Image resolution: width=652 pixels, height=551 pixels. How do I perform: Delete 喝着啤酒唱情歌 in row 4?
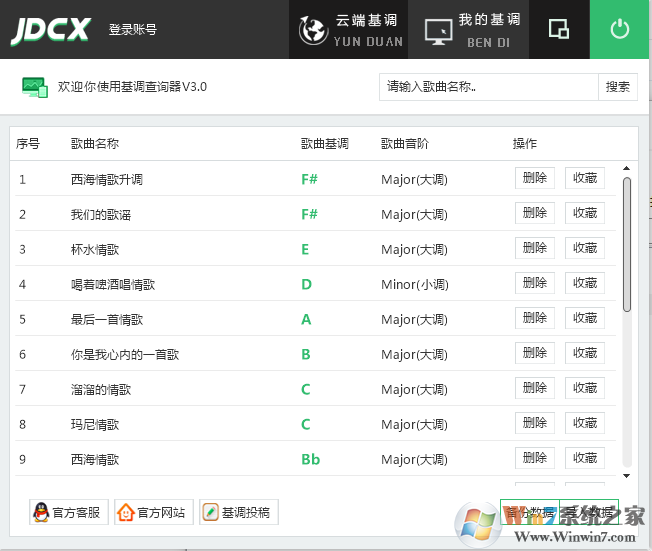(534, 284)
